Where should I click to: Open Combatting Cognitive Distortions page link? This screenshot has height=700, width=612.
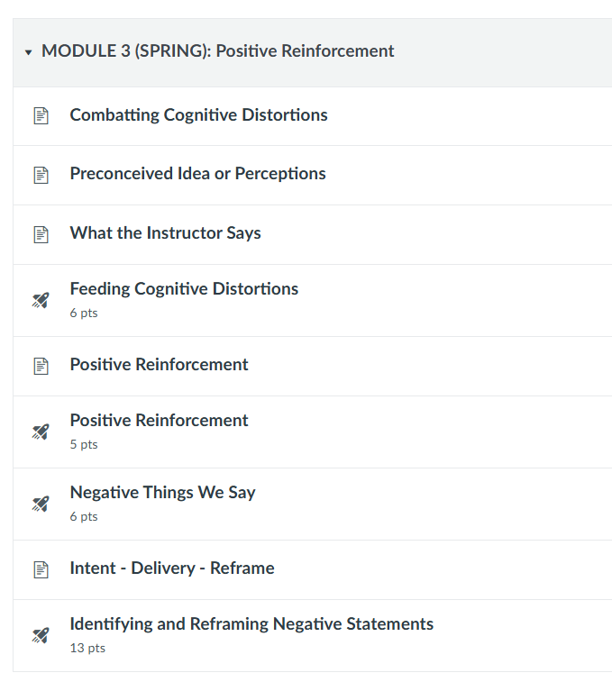tap(199, 115)
